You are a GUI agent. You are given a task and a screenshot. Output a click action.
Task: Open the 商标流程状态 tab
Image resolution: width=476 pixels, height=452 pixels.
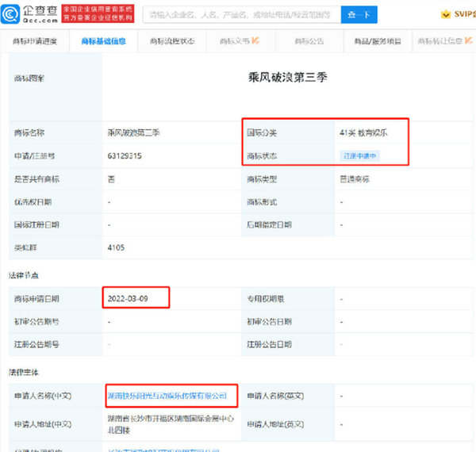[x=172, y=41]
